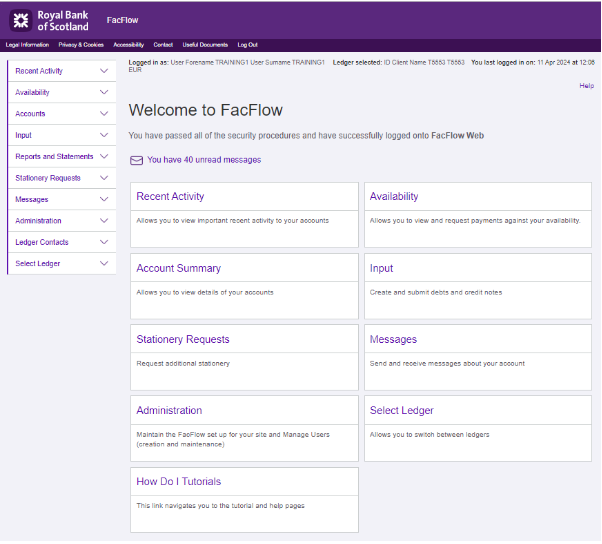Open the Account Summary tile
The image size is (602, 544).
[179, 268]
